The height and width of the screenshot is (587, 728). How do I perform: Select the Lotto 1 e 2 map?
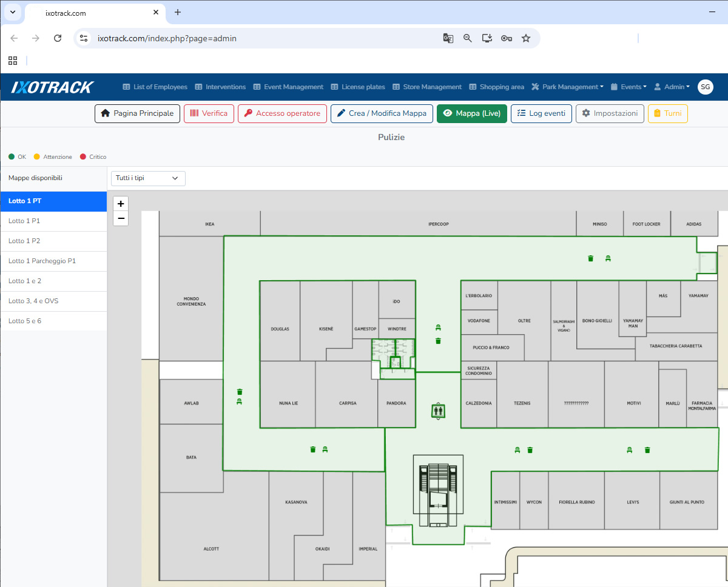[53, 281]
